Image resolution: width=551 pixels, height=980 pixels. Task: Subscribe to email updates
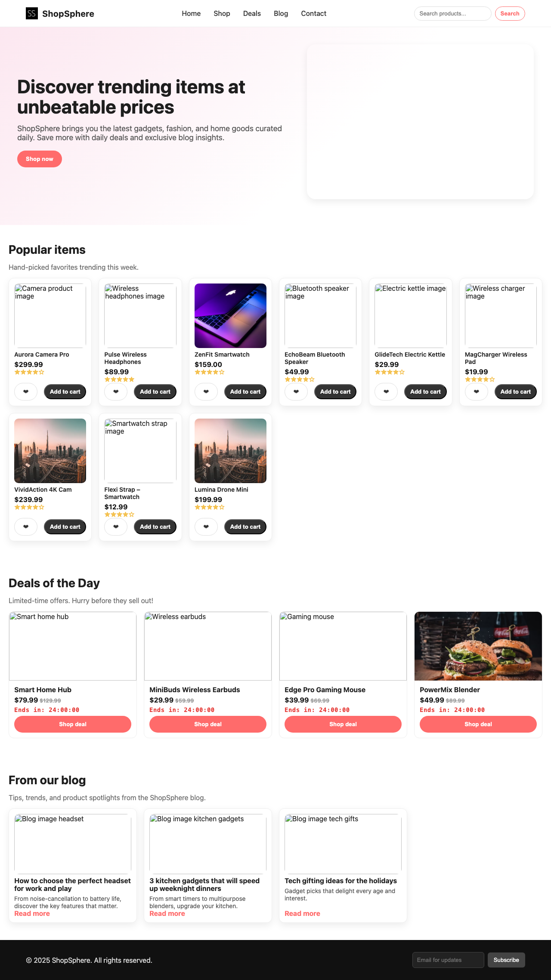tap(506, 960)
